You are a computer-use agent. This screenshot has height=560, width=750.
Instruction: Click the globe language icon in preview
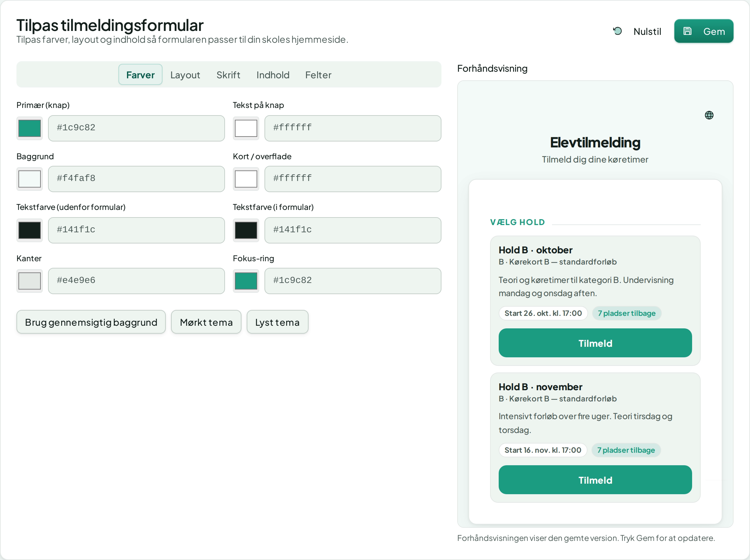tap(709, 115)
